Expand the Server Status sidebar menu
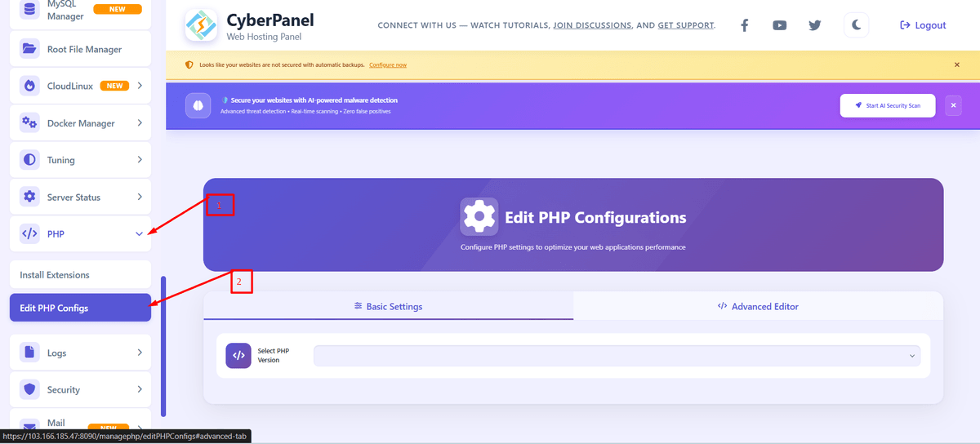980x444 pixels. click(139, 198)
